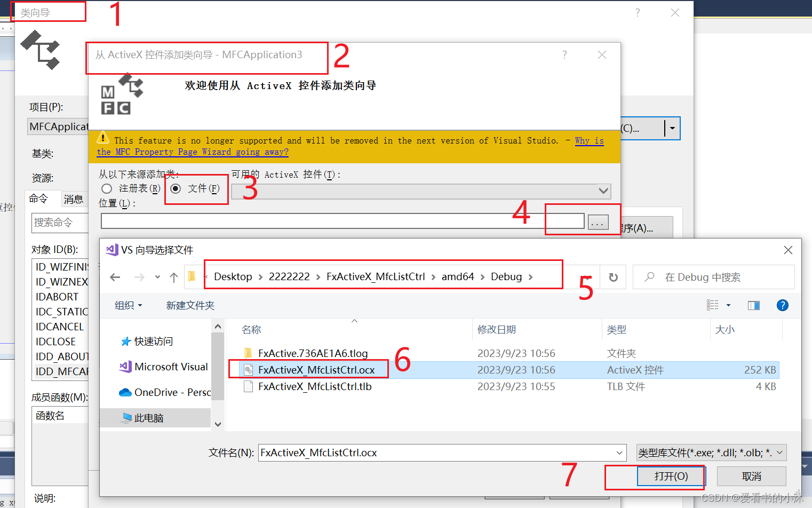
Task: Select ID_WIZFINISH in object ID list
Action: coord(62,267)
